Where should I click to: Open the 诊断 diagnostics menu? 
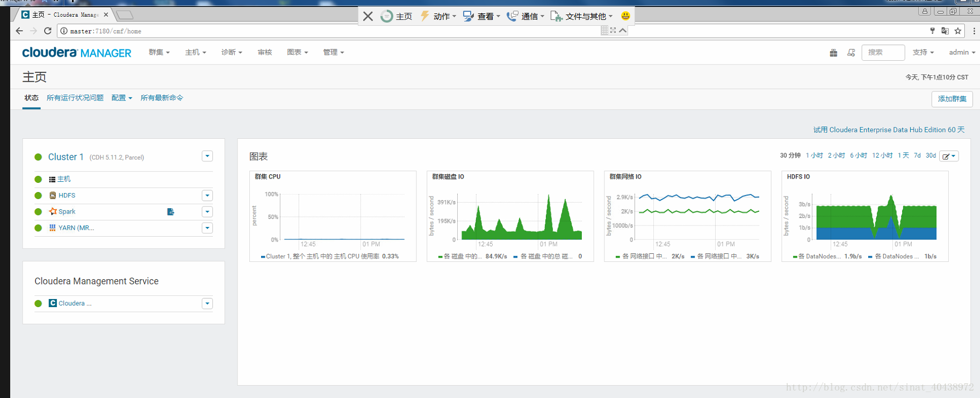[232, 52]
